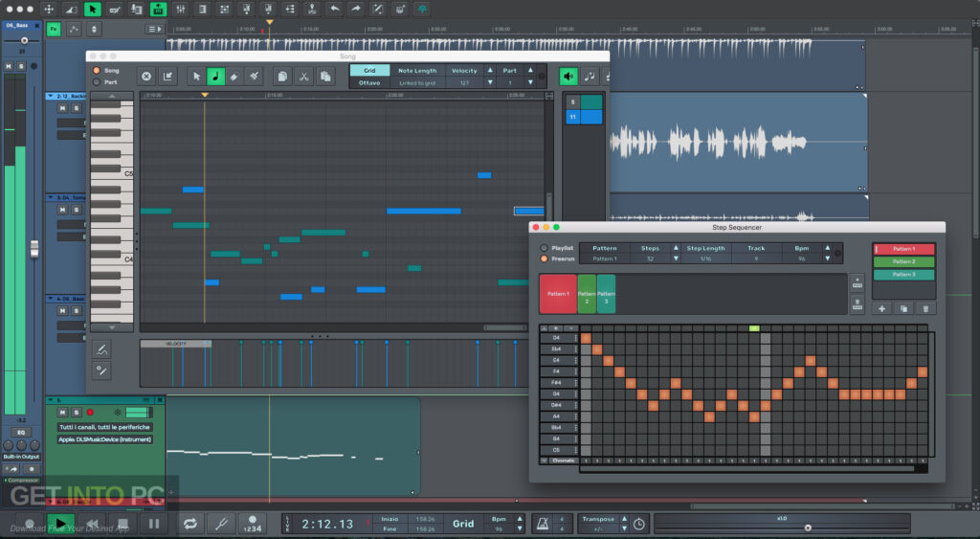
Task: Collapse the green instrument track header arrow
Action: 51,400
